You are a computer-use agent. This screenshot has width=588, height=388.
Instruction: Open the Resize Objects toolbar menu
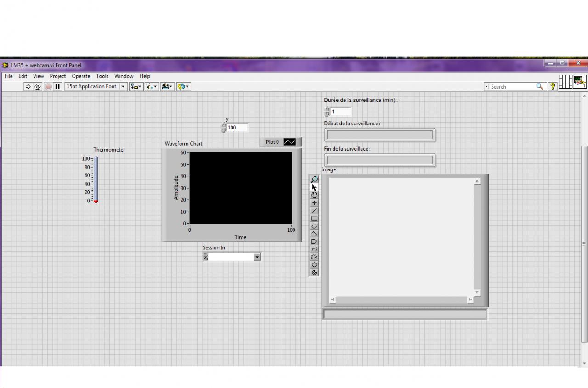[167, 86]
